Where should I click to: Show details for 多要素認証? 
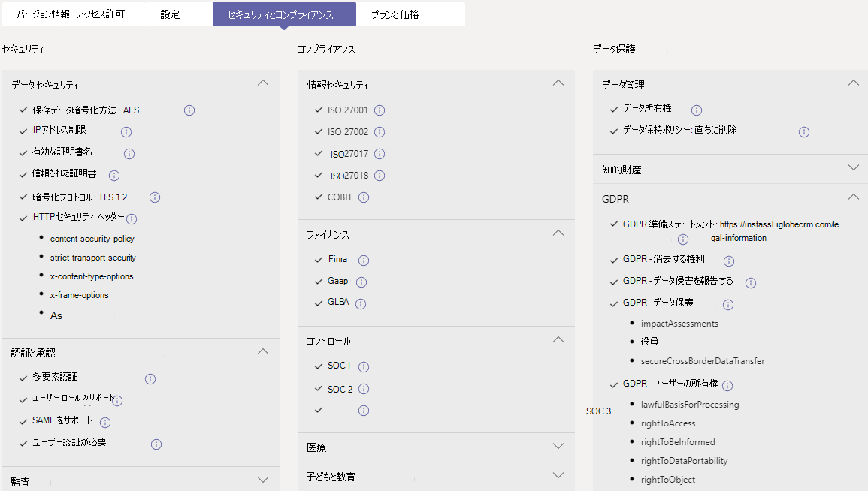click(150, 379)
